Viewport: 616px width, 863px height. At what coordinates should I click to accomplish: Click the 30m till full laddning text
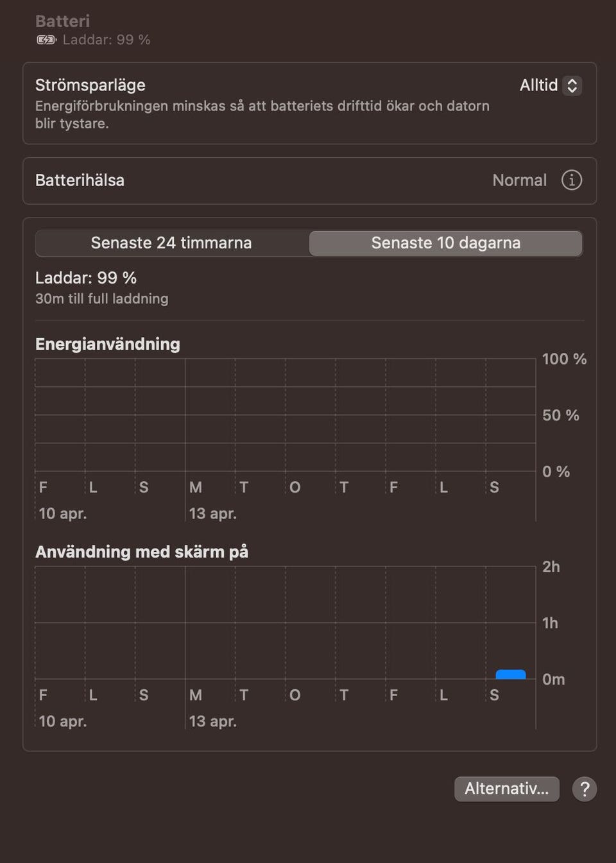tap(101, 299)
